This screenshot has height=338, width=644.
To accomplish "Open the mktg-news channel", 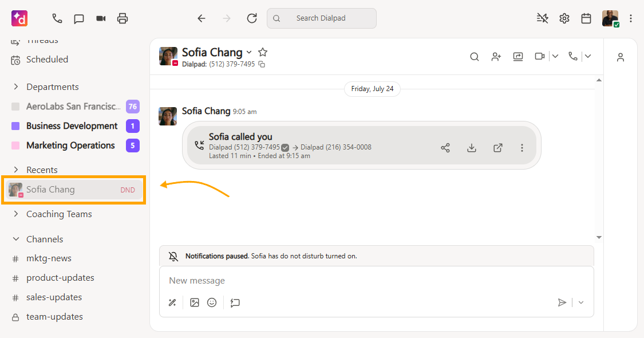I will coord(49,258).
